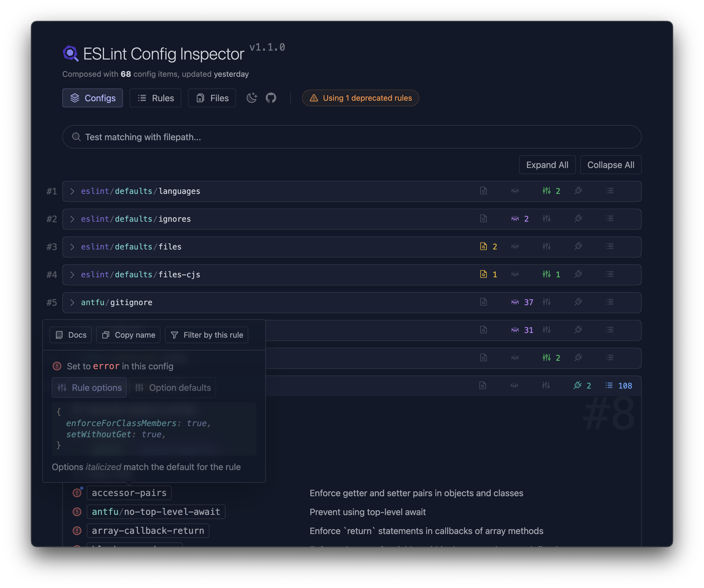Click the ignores icon showing 31
This screenshot has height=588, width=704.
tap(515, 330)
